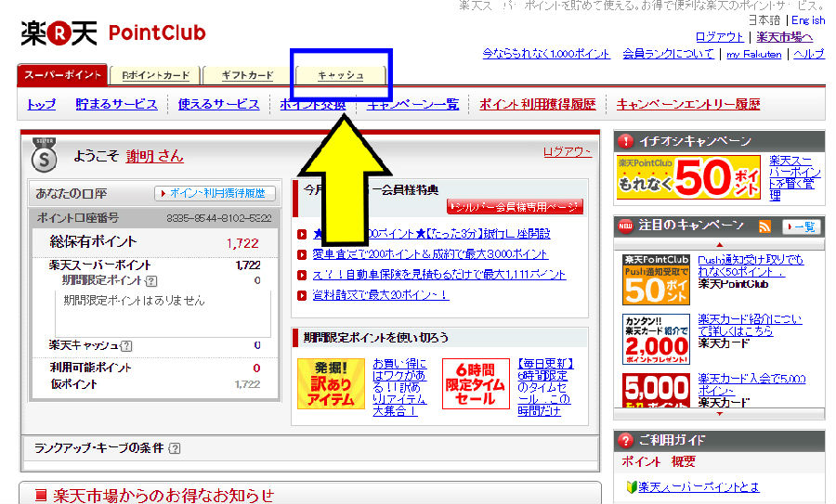Go to 楽天市場へ link
The image size is (836, 504).
point(785,37)
